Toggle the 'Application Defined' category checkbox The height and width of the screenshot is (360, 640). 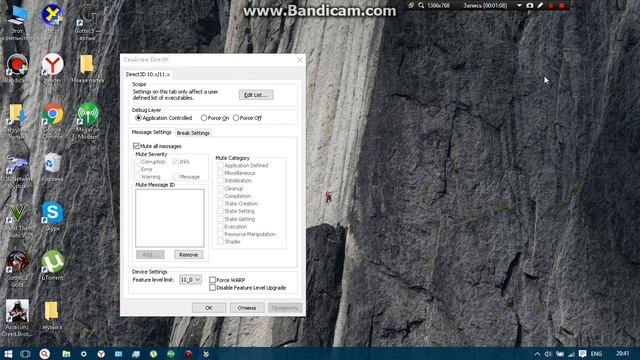point(220,165)
